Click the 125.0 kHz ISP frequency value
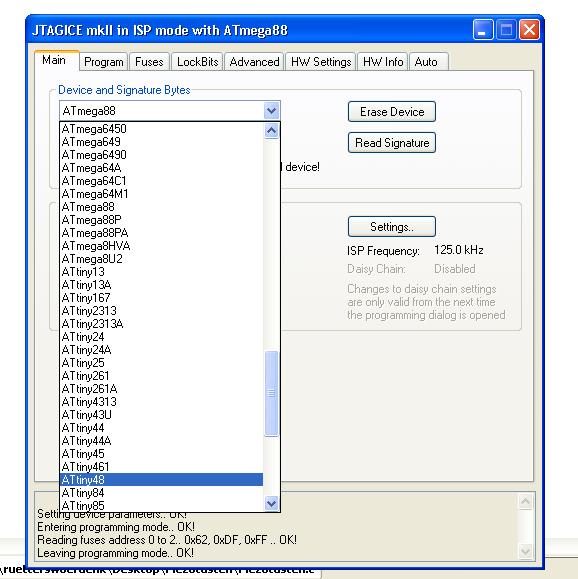578x579 pixels. click(459, 250)
